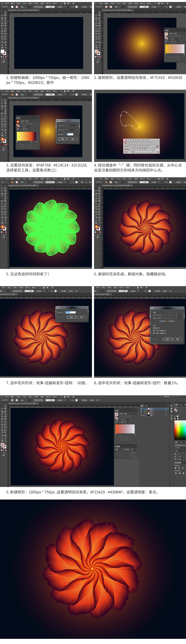The width and height of the screenshot is (186, 644).
Task: Select the Selection tool in step 3 screenshot
Action: coord(2,101)
